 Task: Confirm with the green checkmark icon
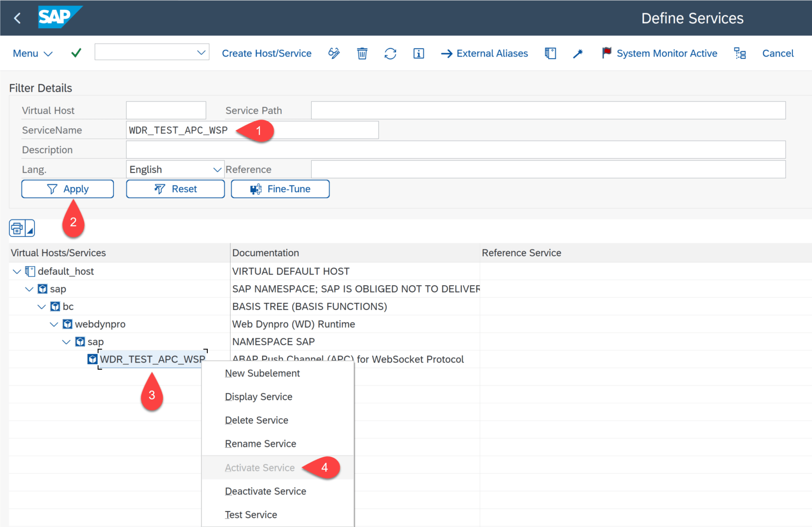pyautogui.click(x=76, y=53)
